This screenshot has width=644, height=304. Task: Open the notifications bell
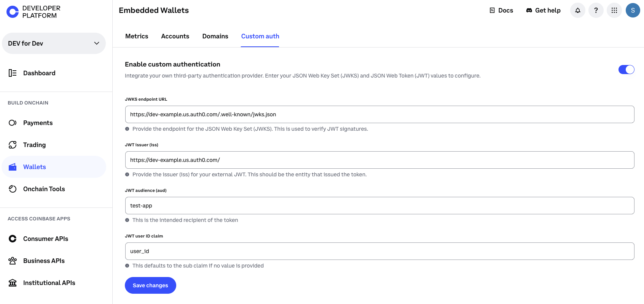pos(577,10)
